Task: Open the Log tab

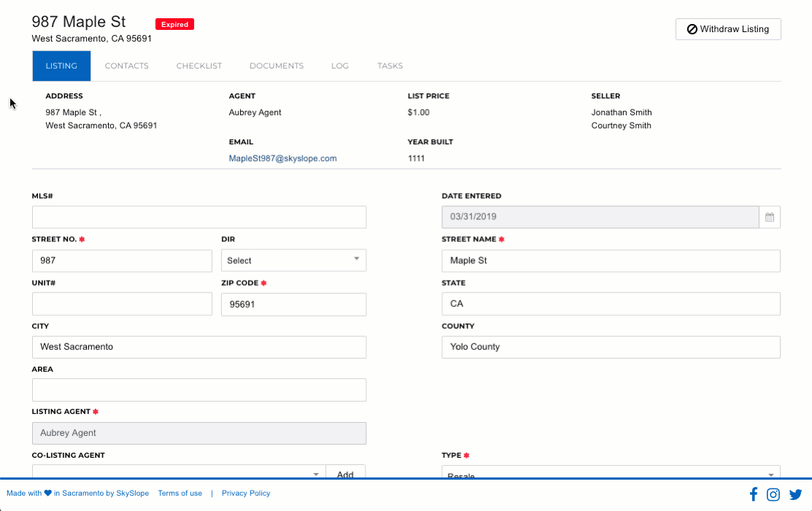Action: coord(340,66)
